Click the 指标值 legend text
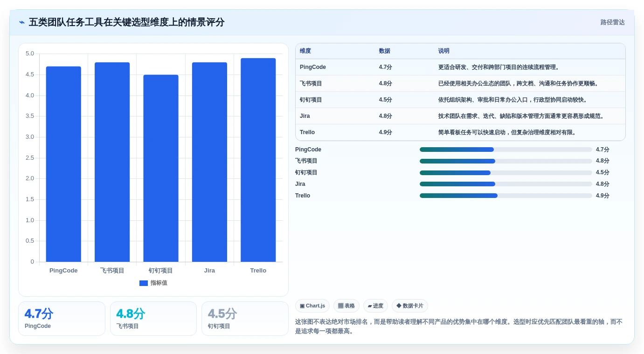The width and height of the screenshot is (644, 354). tap(159, 283)
